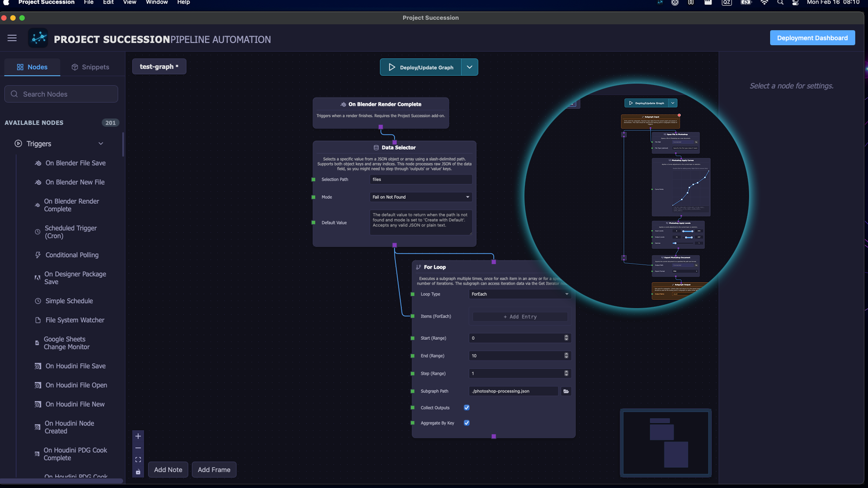The image size is (868, 488).
Task: Switch to the Snippets tab
Action: tap(90, 67)
